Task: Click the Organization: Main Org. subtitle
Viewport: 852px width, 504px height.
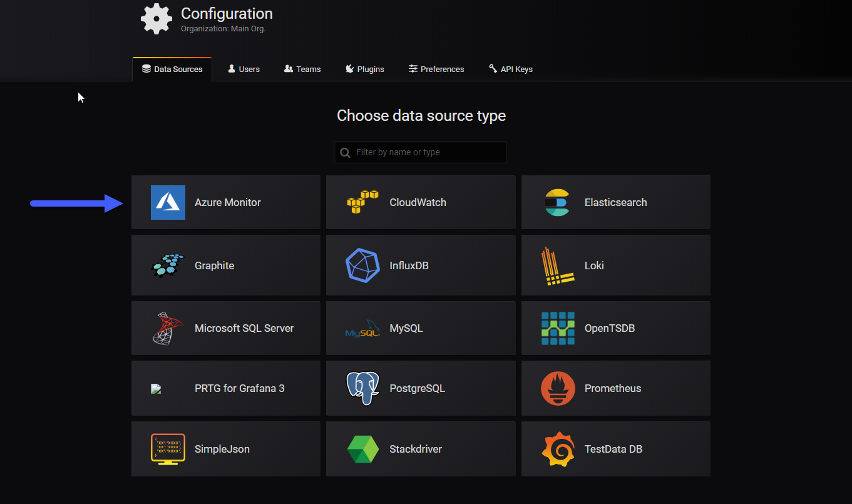Action: 223,29
